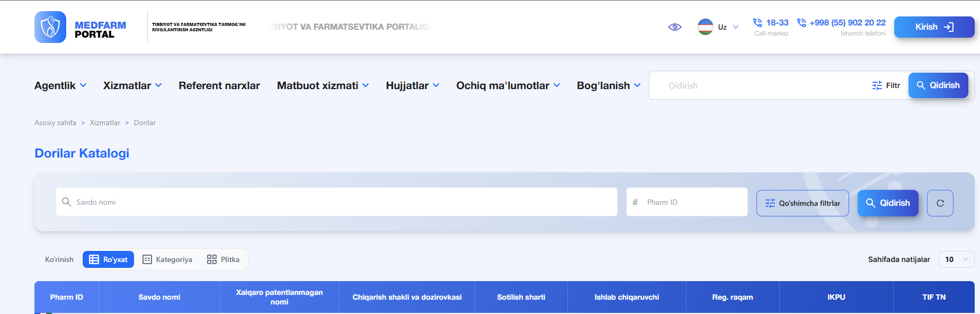Image resolution: width=980 pixels, height=314 pixels.
Task: Click the Call-markaz 18-33 phone icon
Action: pos(758,23)
